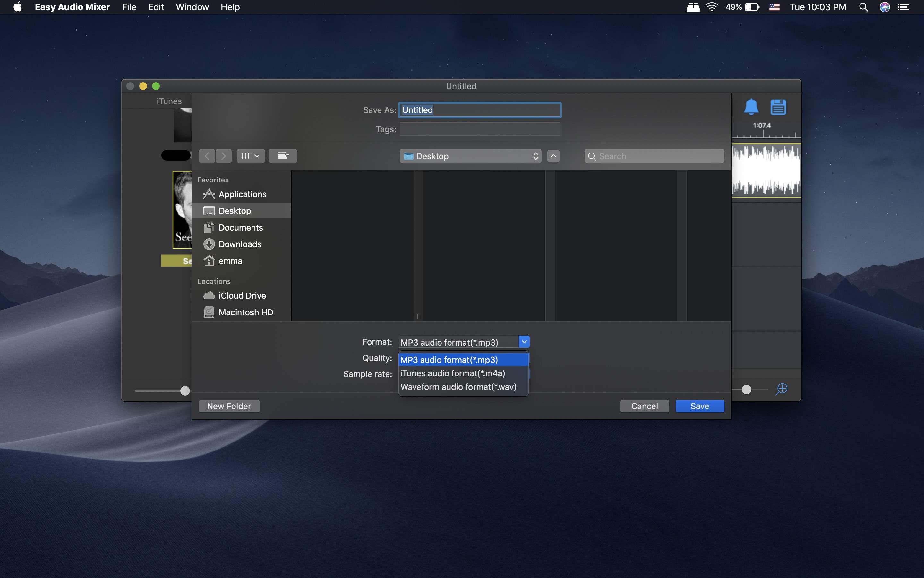
Task: Open the emma home folder
Action: click(242, 261)
